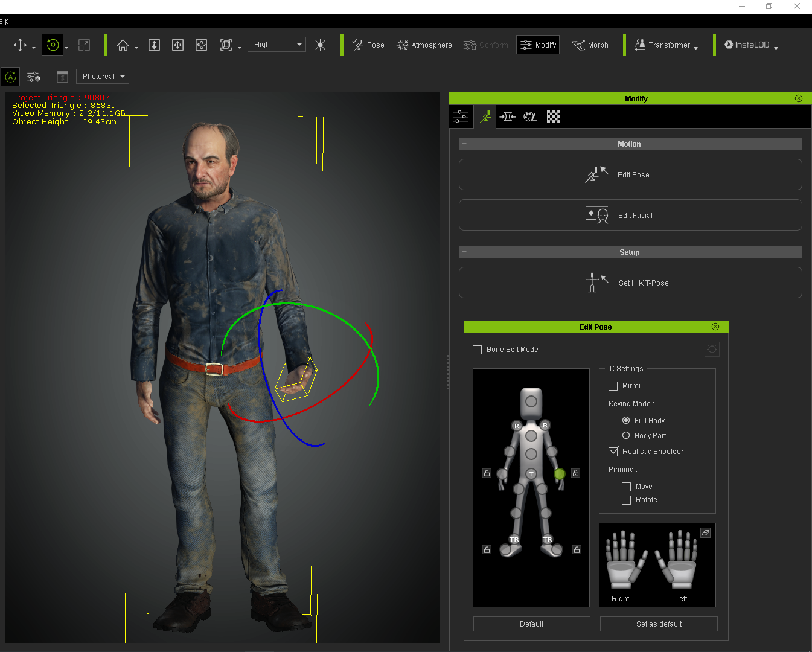Click the frame selected object icon

tap(226, 45)
